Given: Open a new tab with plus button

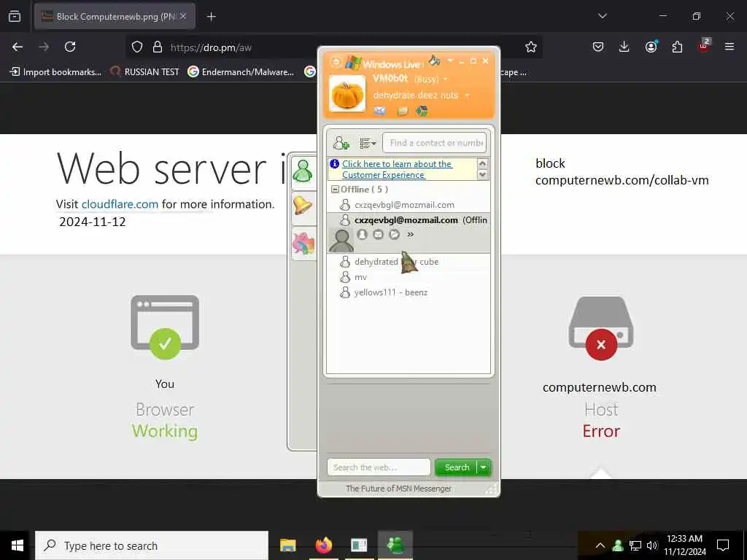Looking at the screenshot, I should [212, 17].
